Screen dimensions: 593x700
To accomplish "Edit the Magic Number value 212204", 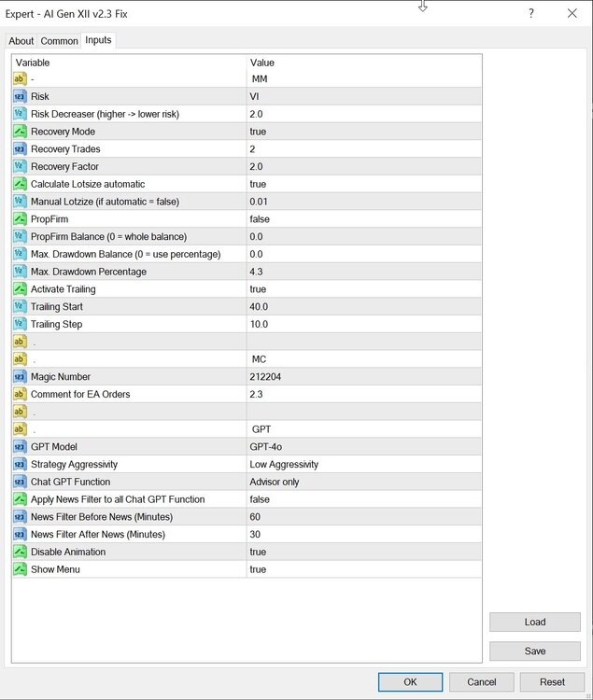I will tap(364, 377).
